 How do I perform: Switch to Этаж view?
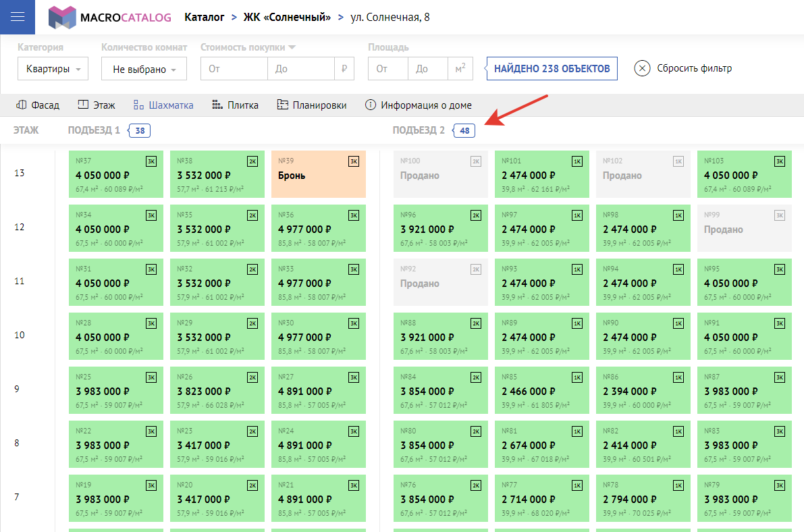[x=97, y=105]
